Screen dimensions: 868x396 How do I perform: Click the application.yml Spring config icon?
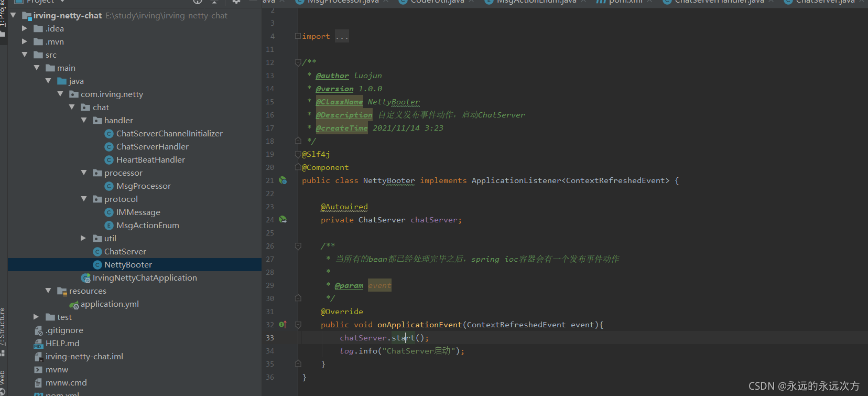pos(74,305)
